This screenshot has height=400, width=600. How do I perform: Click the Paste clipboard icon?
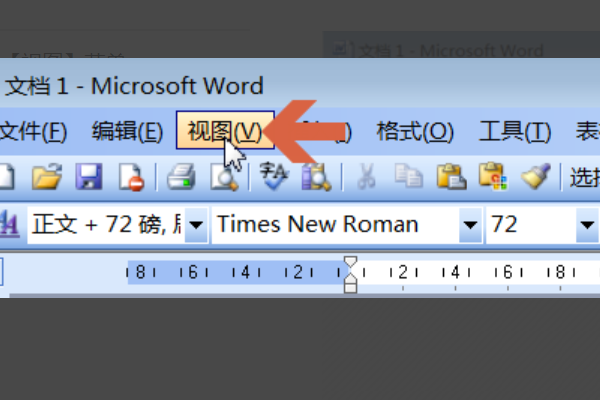coord(452,177)
